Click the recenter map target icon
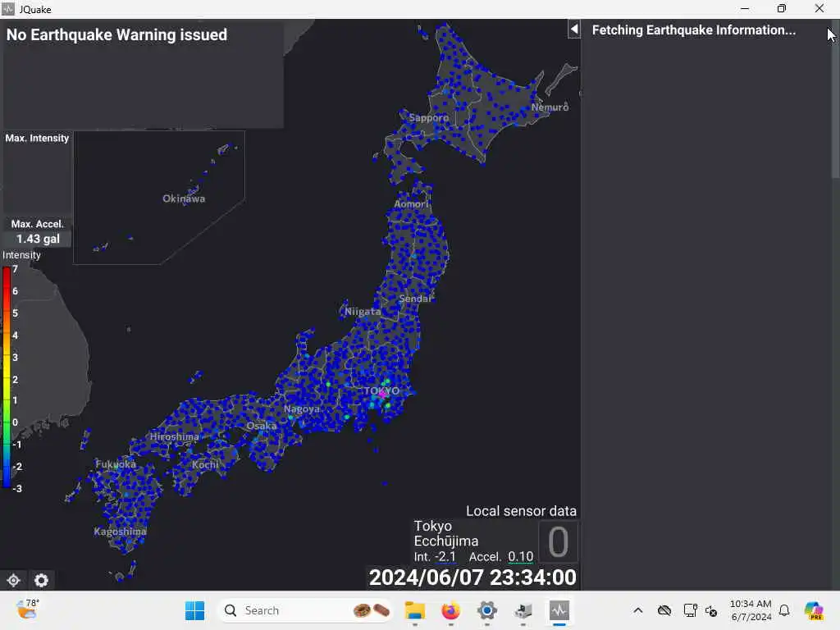 pyautogui.click(x=14, y=580)
